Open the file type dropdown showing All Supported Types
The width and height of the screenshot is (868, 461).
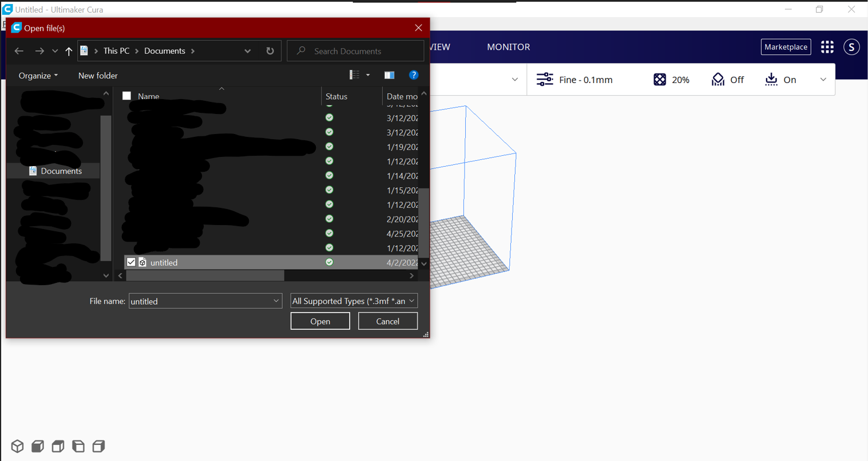[x=354, y=301]
